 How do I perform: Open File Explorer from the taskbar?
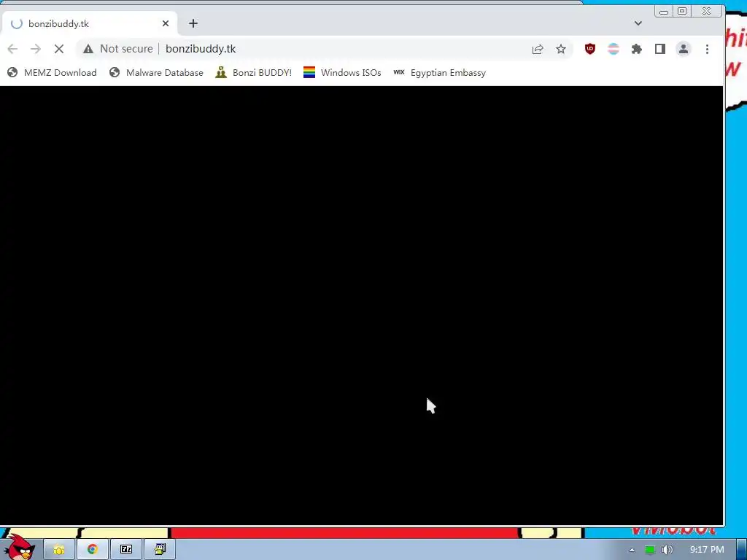click(x=59, y=550)
